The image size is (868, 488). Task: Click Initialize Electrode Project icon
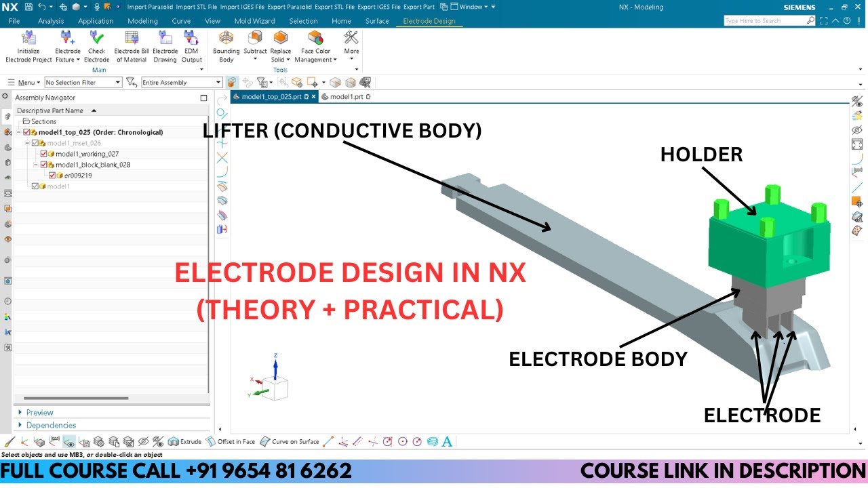pos(28,38)
